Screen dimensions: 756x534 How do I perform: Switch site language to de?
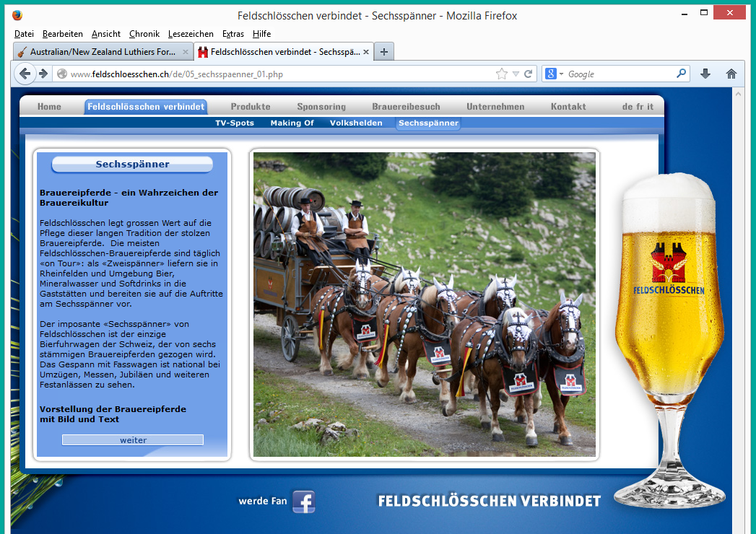click(x=627, y=107)
